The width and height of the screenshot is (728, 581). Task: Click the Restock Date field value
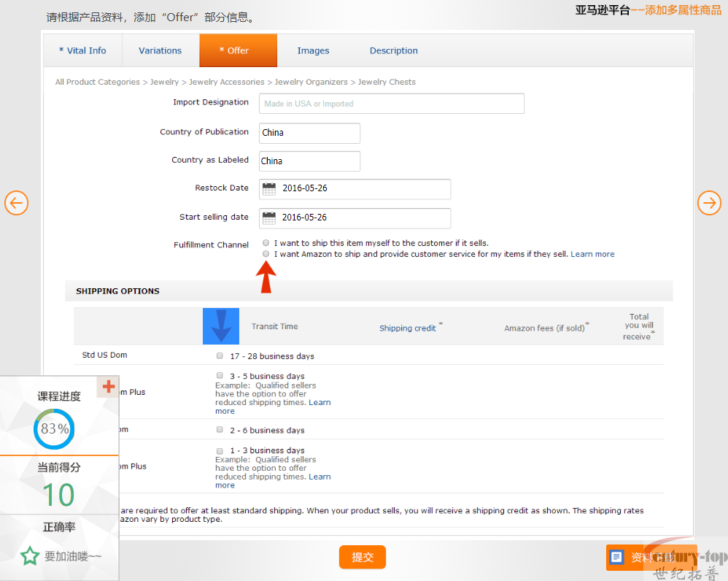tap(305, 188)
